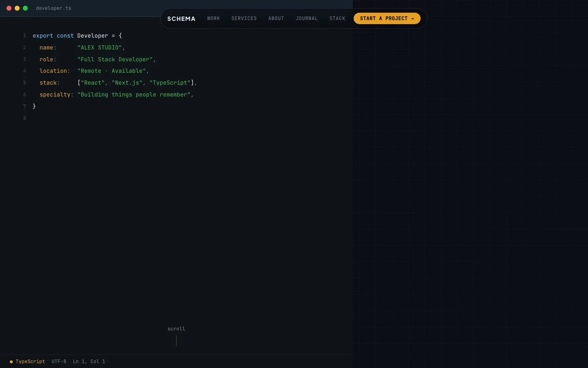Screen dimensions: 588x368
Task: Click the "TypeScript" array item
Action: pos(170,83)
